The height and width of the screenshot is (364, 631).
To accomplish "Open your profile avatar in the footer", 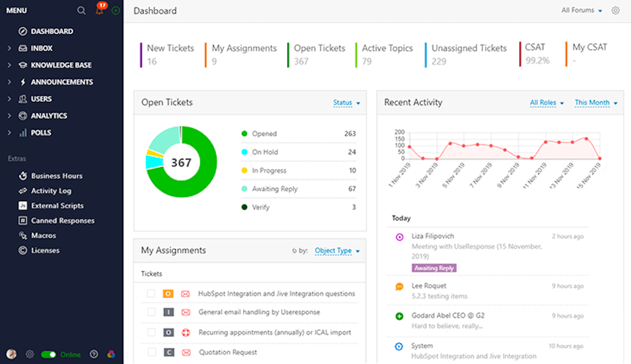I will click(11, 354).
